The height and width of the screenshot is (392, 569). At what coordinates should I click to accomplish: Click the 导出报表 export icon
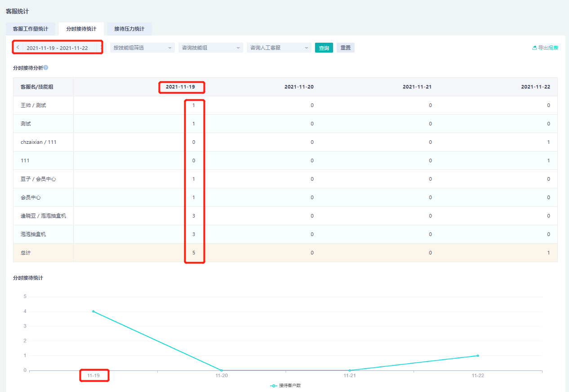pos(534,48)
